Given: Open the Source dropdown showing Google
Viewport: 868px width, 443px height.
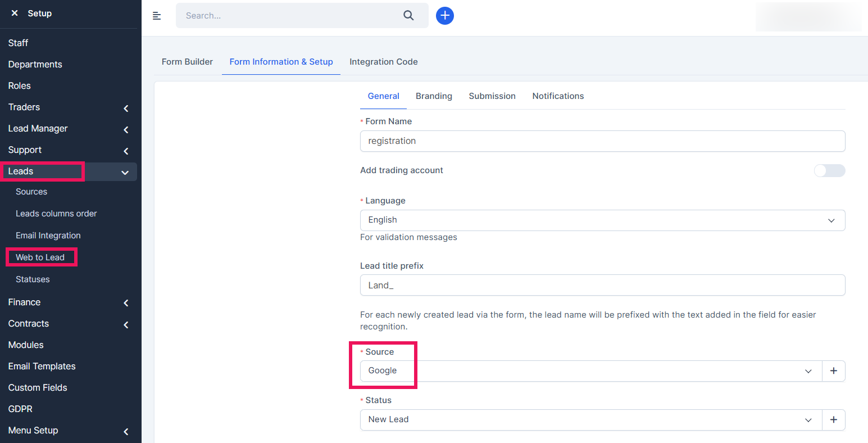Looking at the screenshot, I should coord(590,371).
